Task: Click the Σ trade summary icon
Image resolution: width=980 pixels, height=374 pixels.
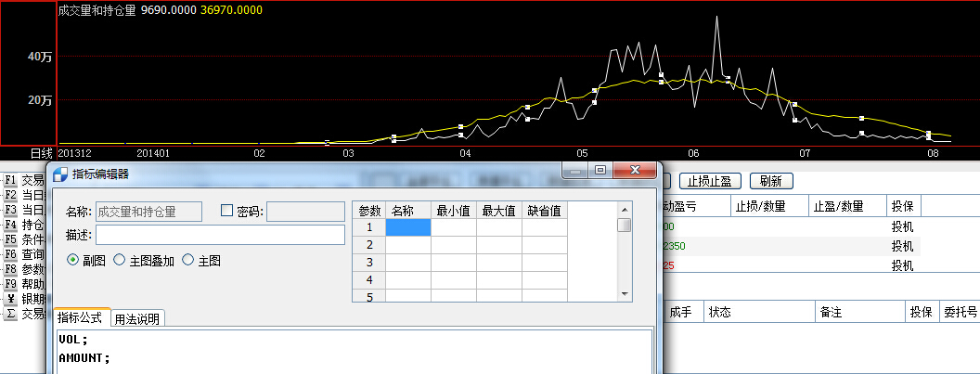Action: pos(11,314)
